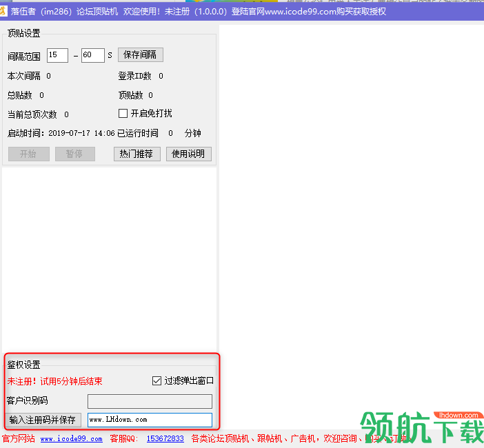Click the 顶贴数 label
This screenshot has width=484, height=448.
point(130,95)
